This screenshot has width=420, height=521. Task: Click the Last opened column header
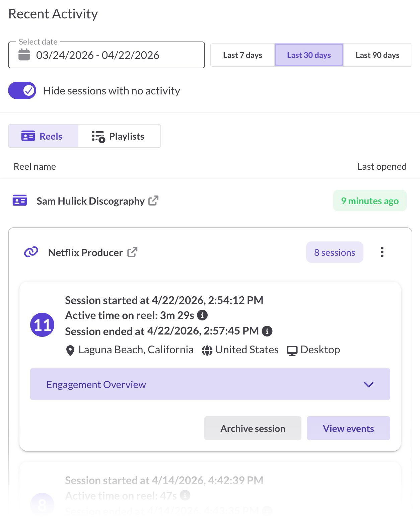[x=382, y=166]
